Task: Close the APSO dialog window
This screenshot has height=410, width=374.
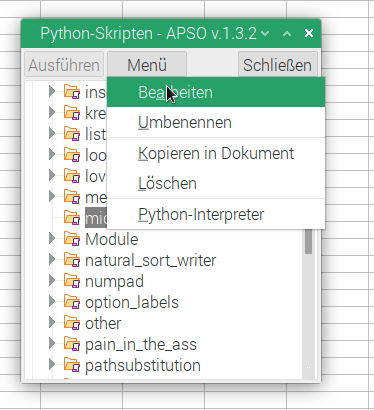Action: tap(309, 33)
